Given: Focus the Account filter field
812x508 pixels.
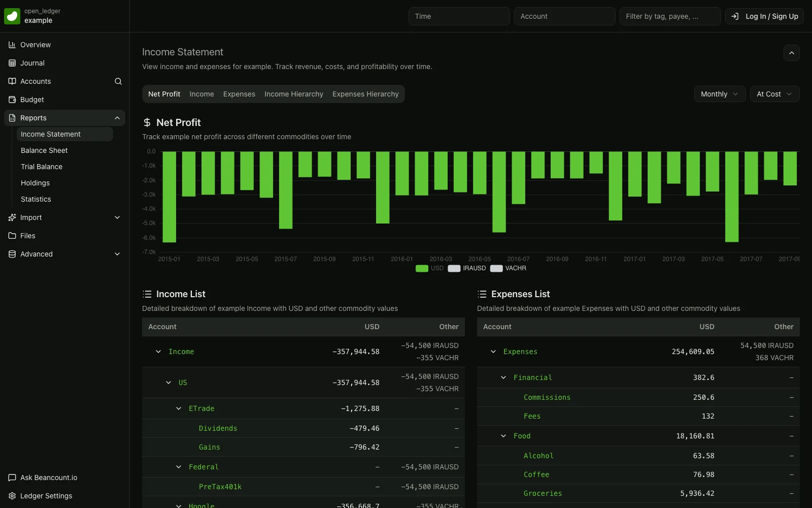Looking at the screenshot, I should click(564, 16).
